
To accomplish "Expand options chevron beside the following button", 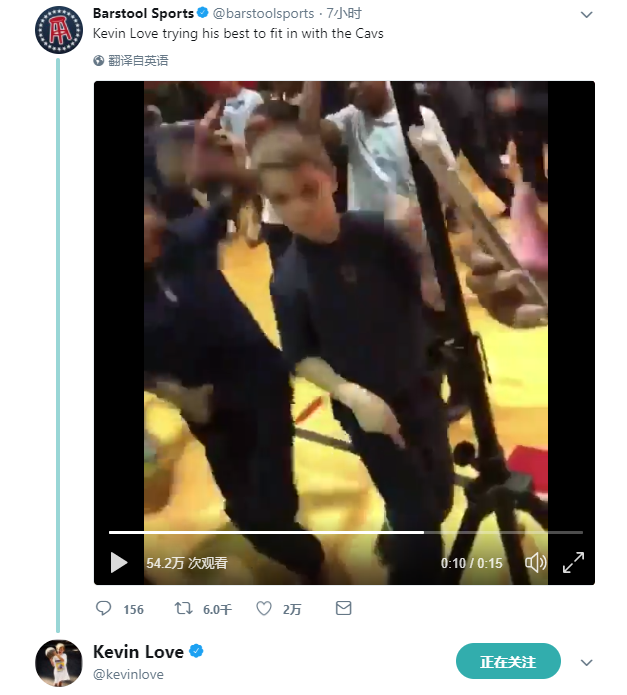I will point(587,662).
